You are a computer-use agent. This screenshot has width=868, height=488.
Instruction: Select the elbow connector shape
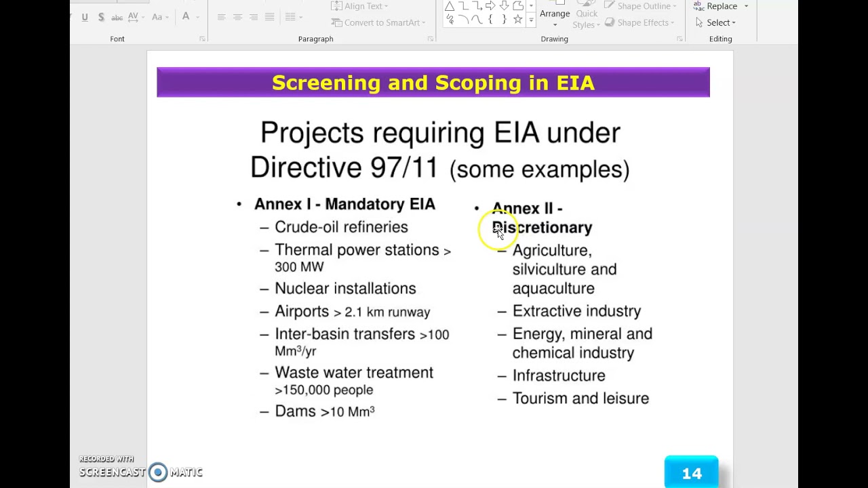[x=464, y=5]
